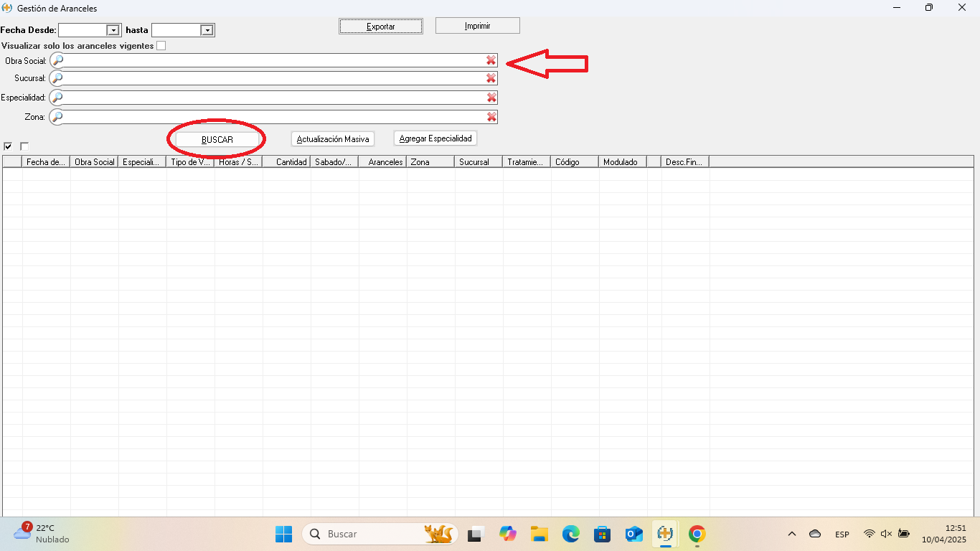980x551 pixels.
Task: Click the Obra Social search magnifier icon
Action: click(57, 60)
